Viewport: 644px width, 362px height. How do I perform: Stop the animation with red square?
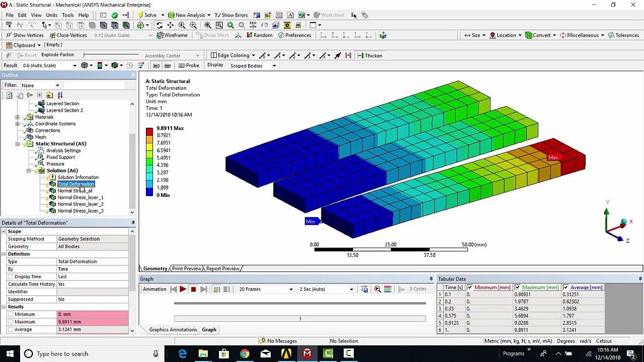[x=193, y=289]
